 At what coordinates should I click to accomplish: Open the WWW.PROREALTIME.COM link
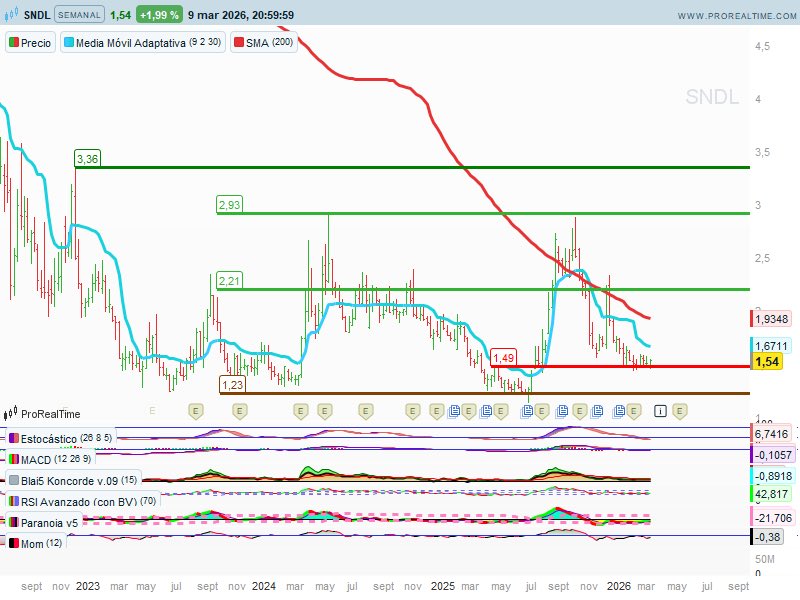pyautogui.click(x=737, y=16)
